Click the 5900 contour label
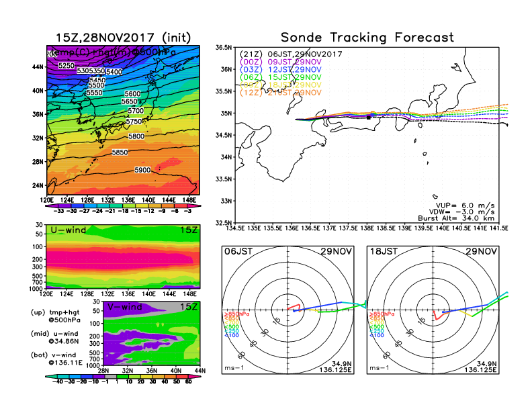532x411 pixels. 142,170
